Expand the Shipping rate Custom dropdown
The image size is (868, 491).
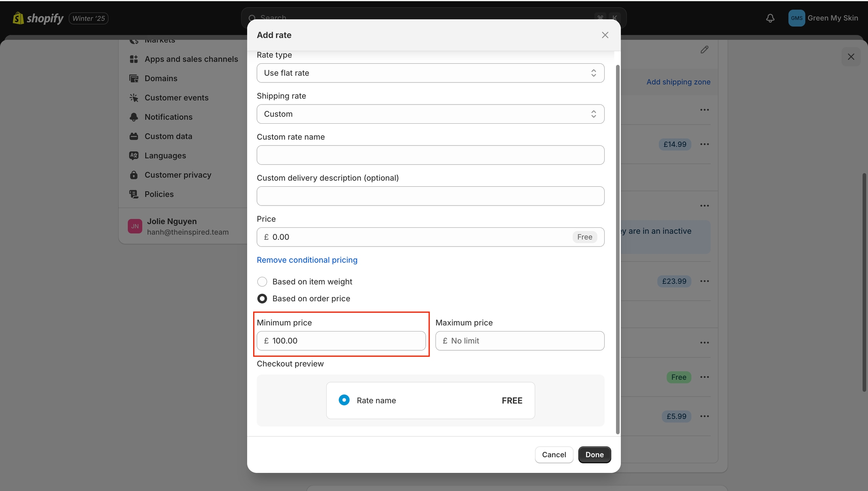coord(430,114)
